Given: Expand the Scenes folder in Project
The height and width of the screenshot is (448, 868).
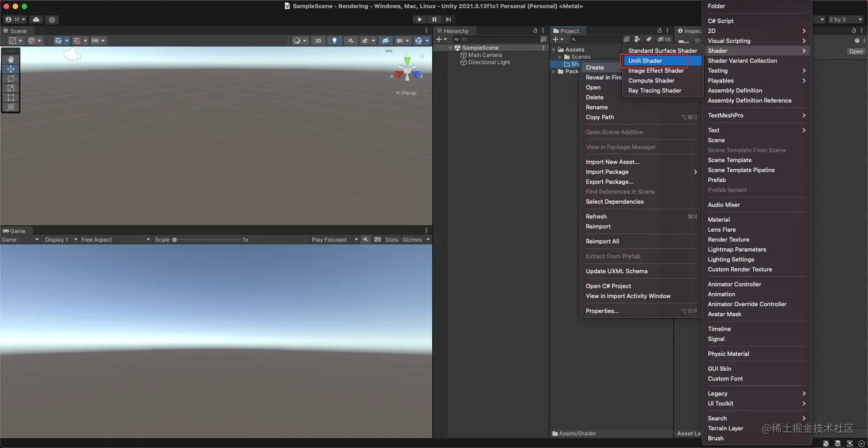Looking at the screenshot, I should [x=560, y=57].
